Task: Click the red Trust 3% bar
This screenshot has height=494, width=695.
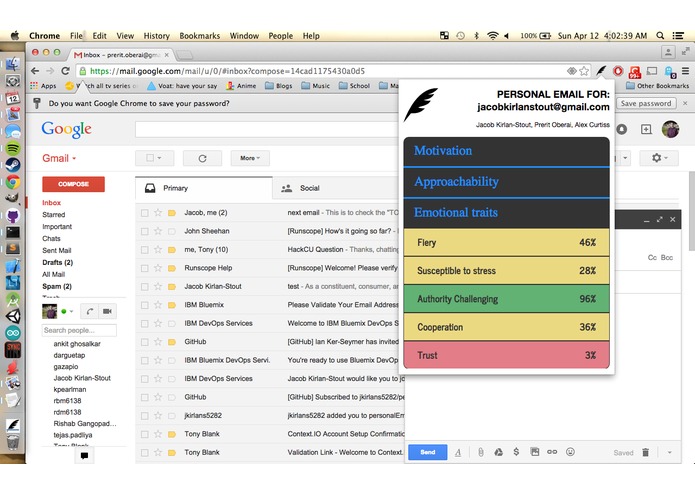Action: 507,355
